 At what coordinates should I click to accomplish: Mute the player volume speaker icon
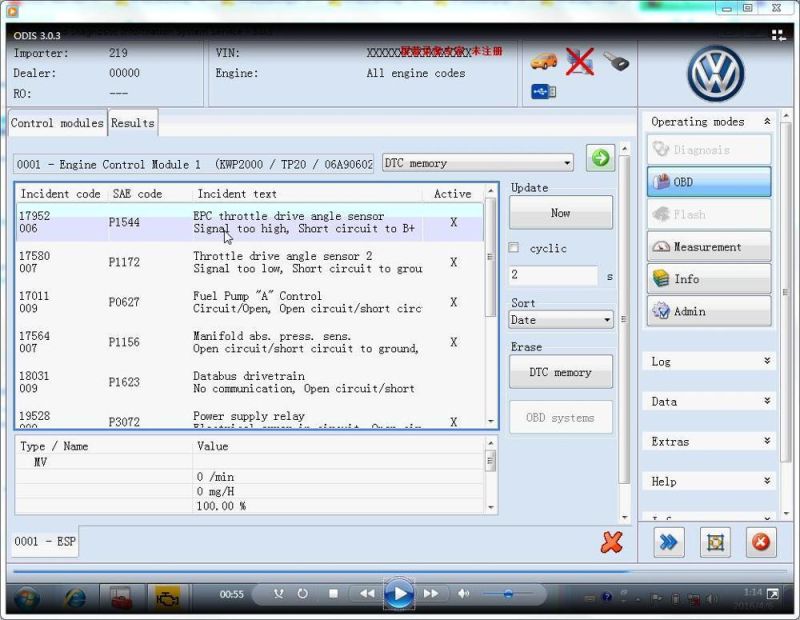click(463, 593)
